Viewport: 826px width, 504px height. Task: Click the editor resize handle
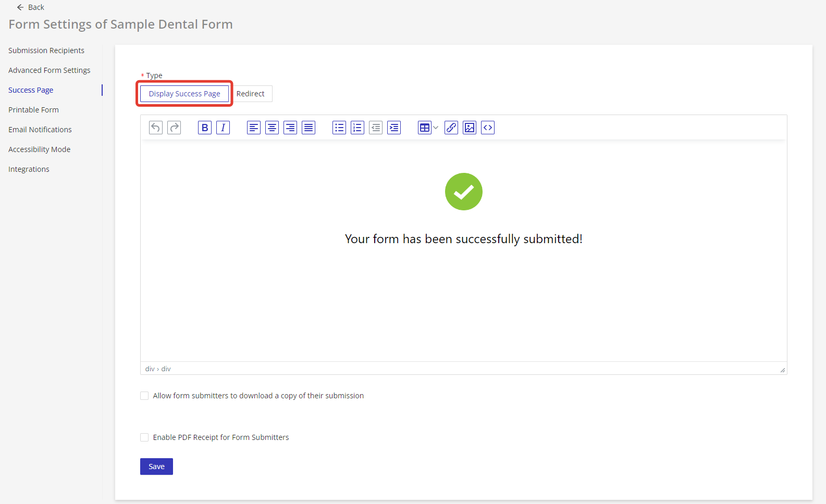[x=782, y=370]
